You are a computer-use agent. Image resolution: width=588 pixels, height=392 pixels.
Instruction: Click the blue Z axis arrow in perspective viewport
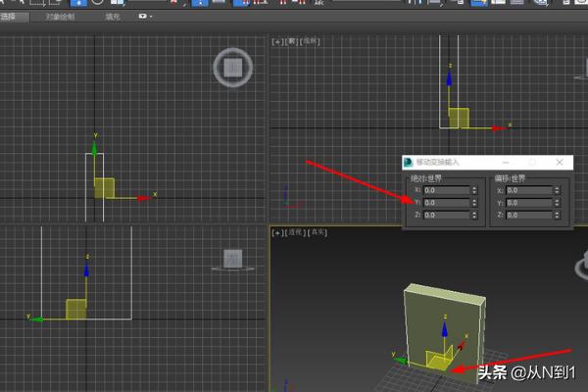[x=445, y=329]
